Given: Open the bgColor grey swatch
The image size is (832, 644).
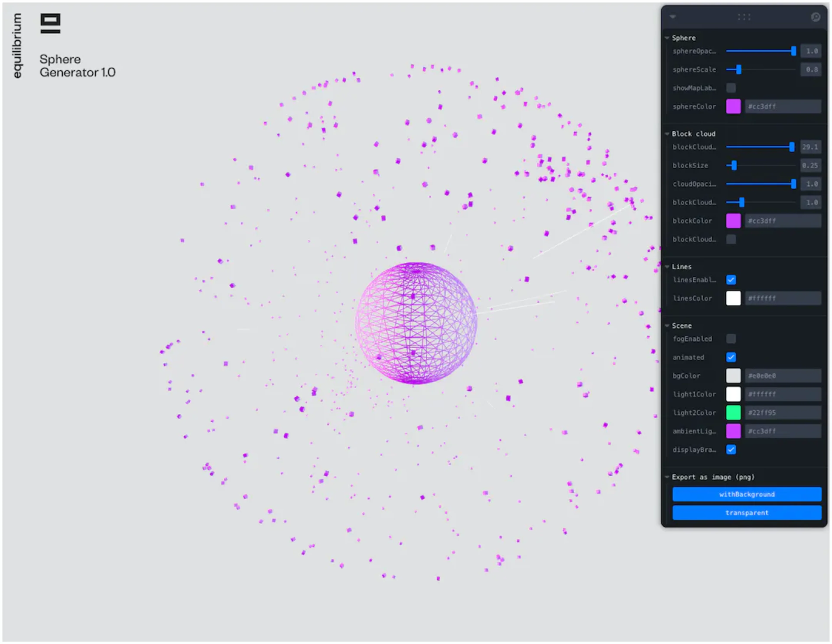Looking at the screenshot, I should [733, 376].
